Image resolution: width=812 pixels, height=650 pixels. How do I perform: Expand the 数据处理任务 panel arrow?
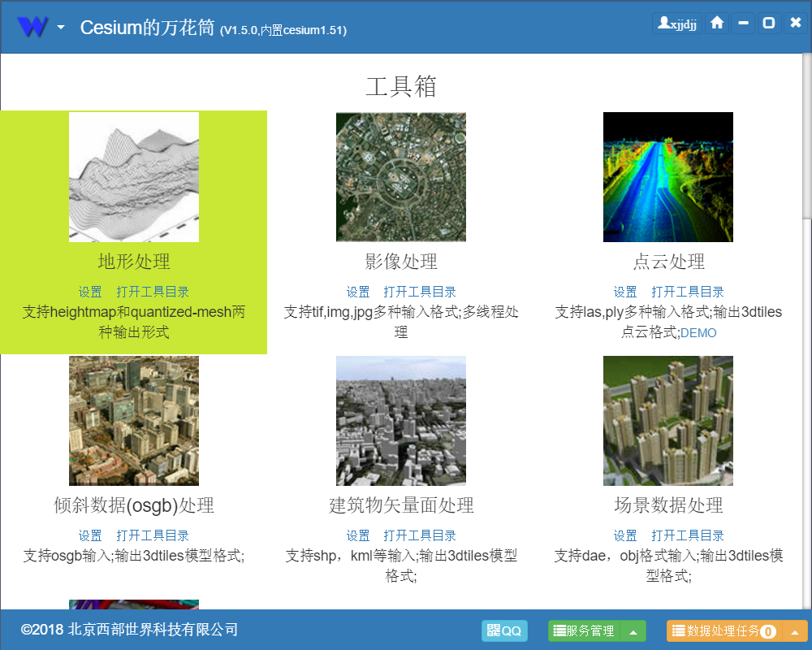[x=795, y=630]
